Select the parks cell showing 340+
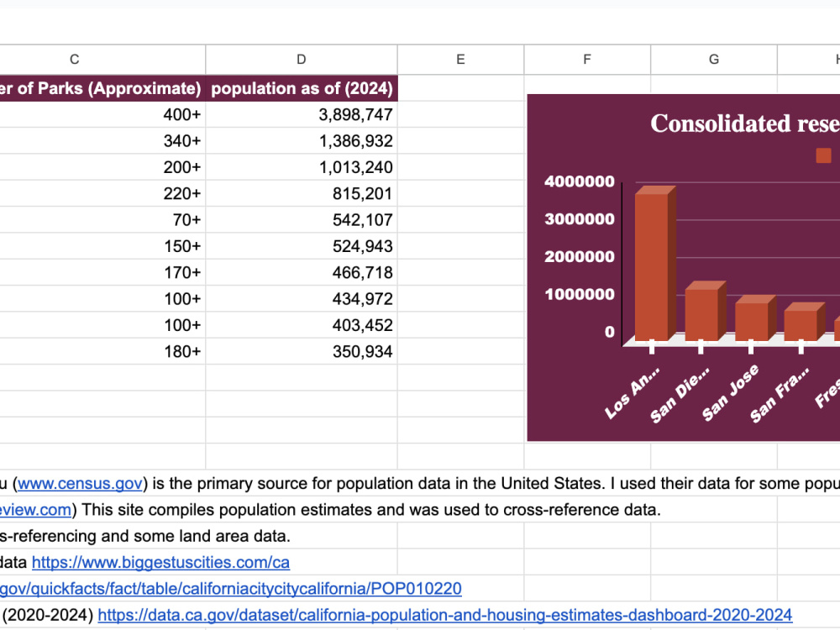 point(102,141)
